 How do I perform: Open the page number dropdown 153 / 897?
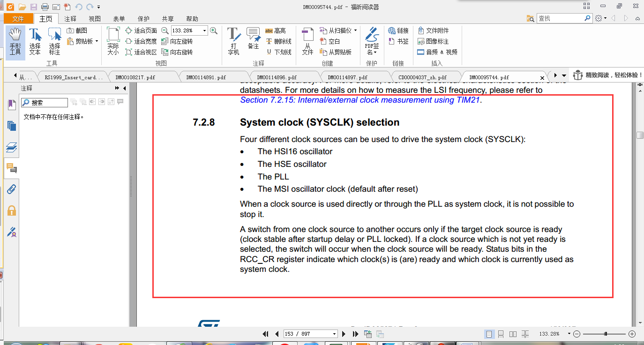(x=334, y=334)
